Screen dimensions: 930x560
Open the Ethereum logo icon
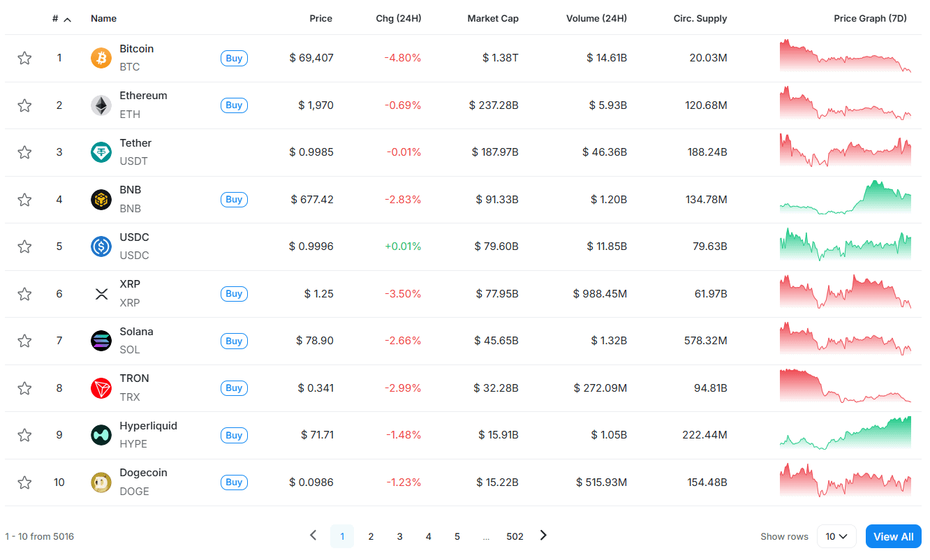point(101,105)
